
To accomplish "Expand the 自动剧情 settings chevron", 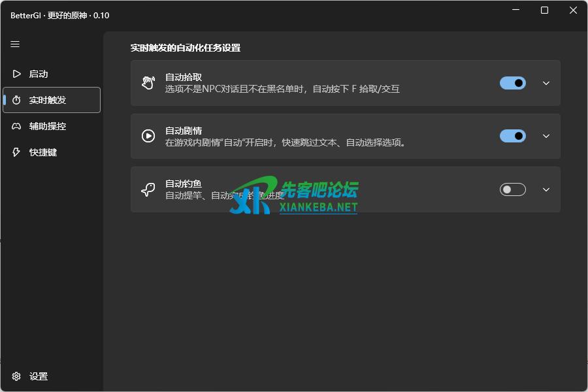I will pyautogui.click(x=546, y=136).
